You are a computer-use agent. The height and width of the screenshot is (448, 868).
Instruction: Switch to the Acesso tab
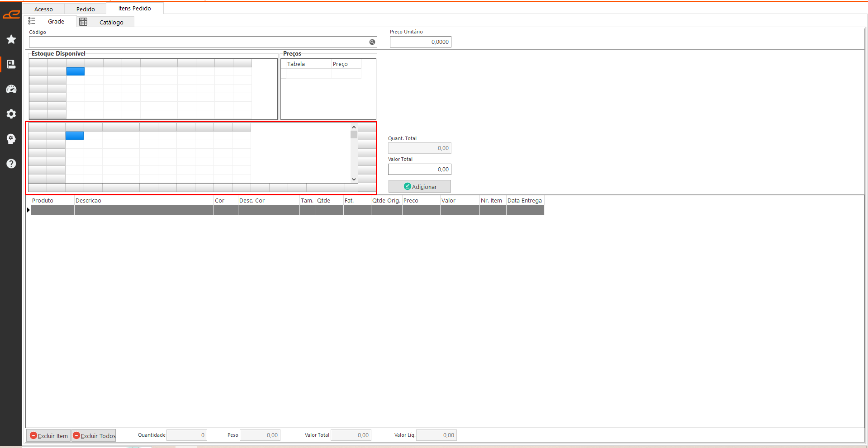[x=43, y=9]
